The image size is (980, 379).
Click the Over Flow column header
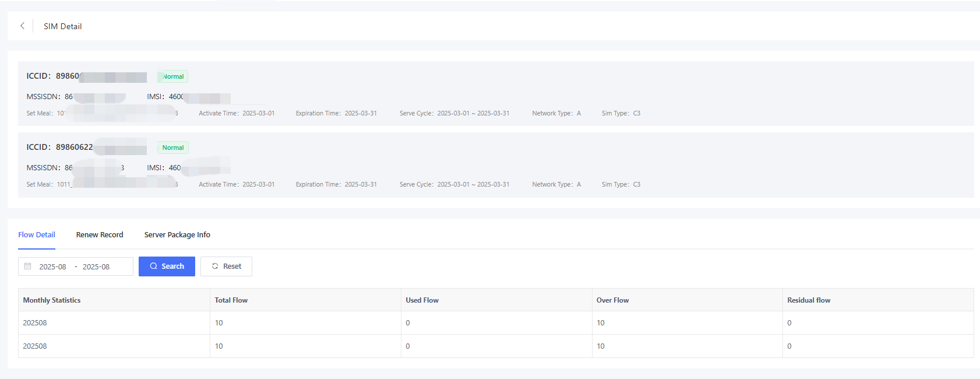612,300
